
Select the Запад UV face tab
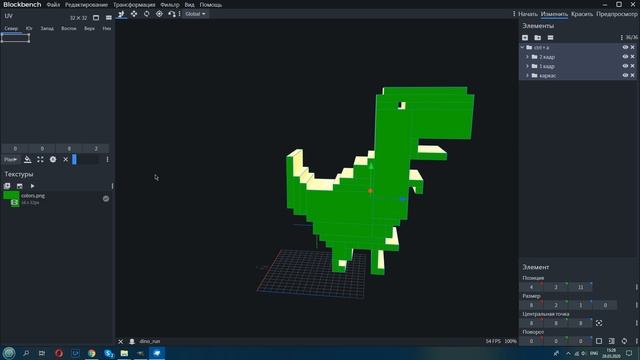click(47, 29)
